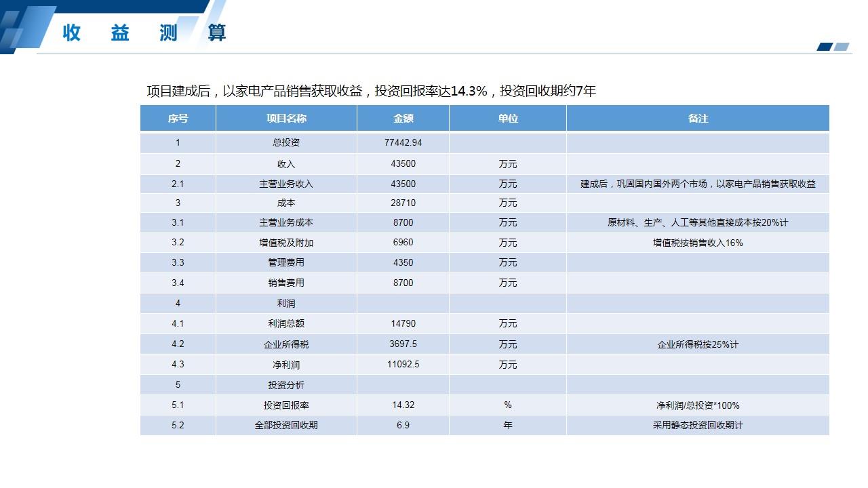Click the 年 unit cell
868x488 pixels.
click(x=508, y=426)
